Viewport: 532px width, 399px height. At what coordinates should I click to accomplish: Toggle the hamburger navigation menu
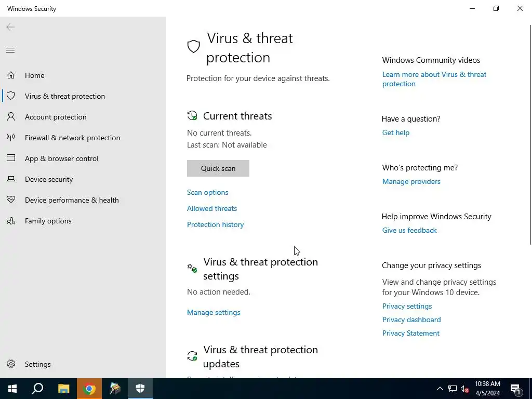click(x=10, y=50)
